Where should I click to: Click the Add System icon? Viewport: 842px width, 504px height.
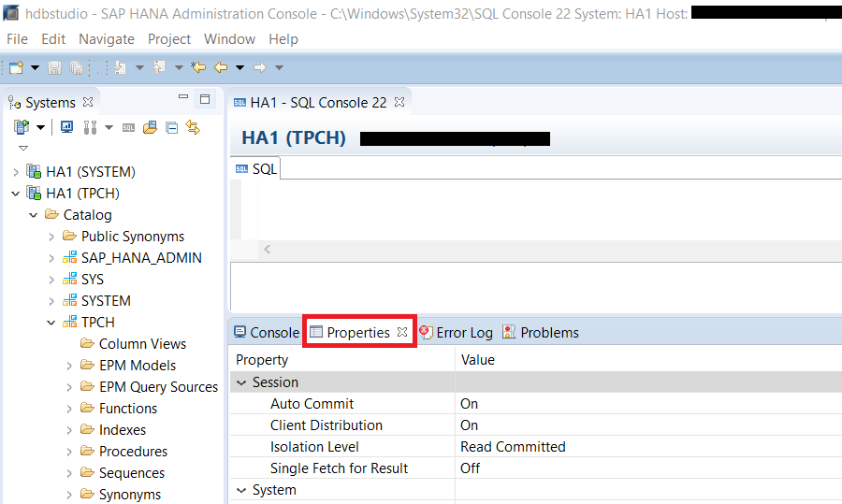pos(22,127)
